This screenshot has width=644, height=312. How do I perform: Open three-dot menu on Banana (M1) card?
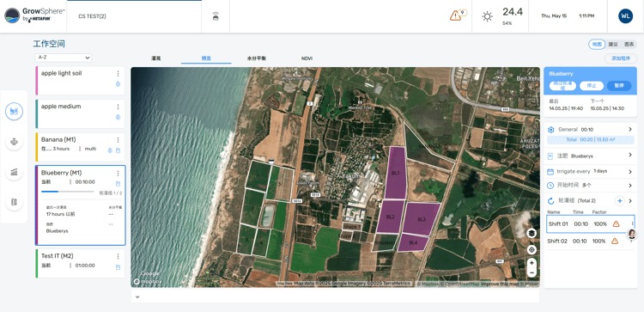pyautogui.click(x=118, y=140)
